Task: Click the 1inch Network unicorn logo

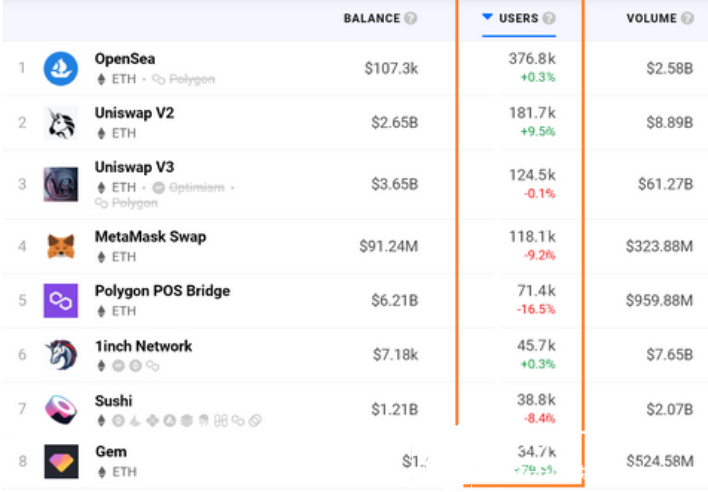Action: (x=61, y=355)
